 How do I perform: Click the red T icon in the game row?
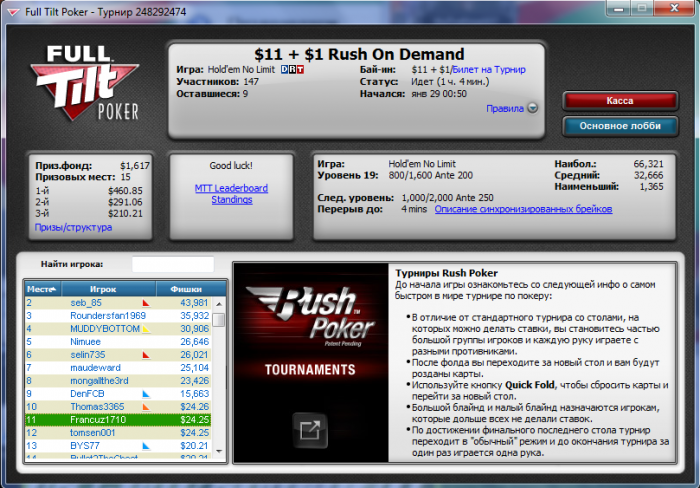300,70
